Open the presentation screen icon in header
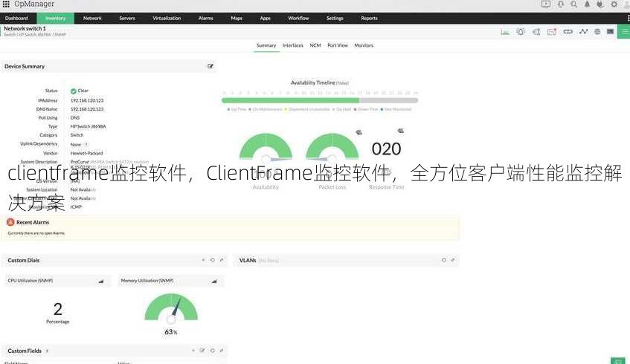The height and width of the screenshot is (364, 630). [546, 4]
